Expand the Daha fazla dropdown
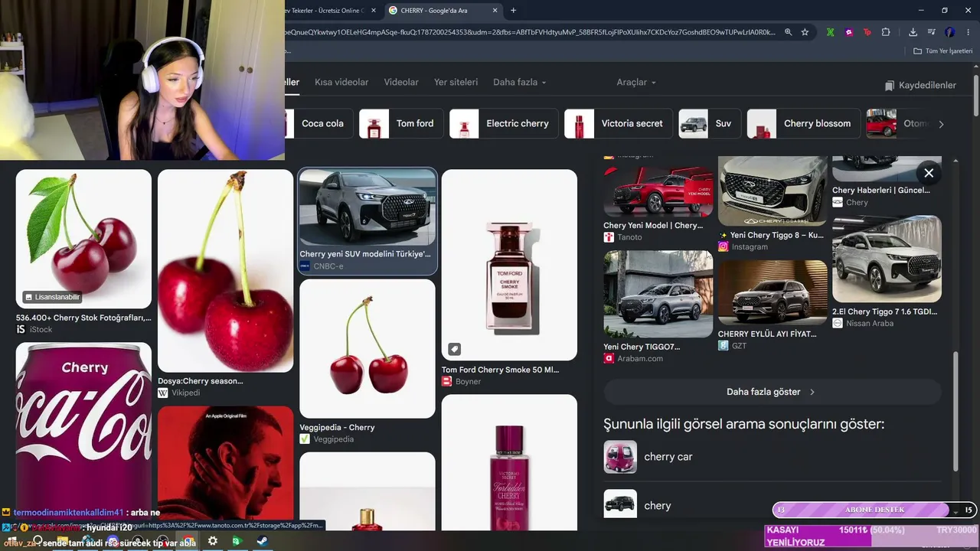 [x=520, y=82]
